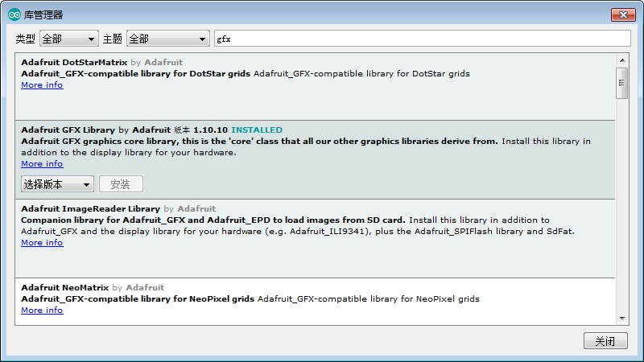Open More info for Adafruit GFX Library
Screen dimensions: 644x362
tap(42, 164)
